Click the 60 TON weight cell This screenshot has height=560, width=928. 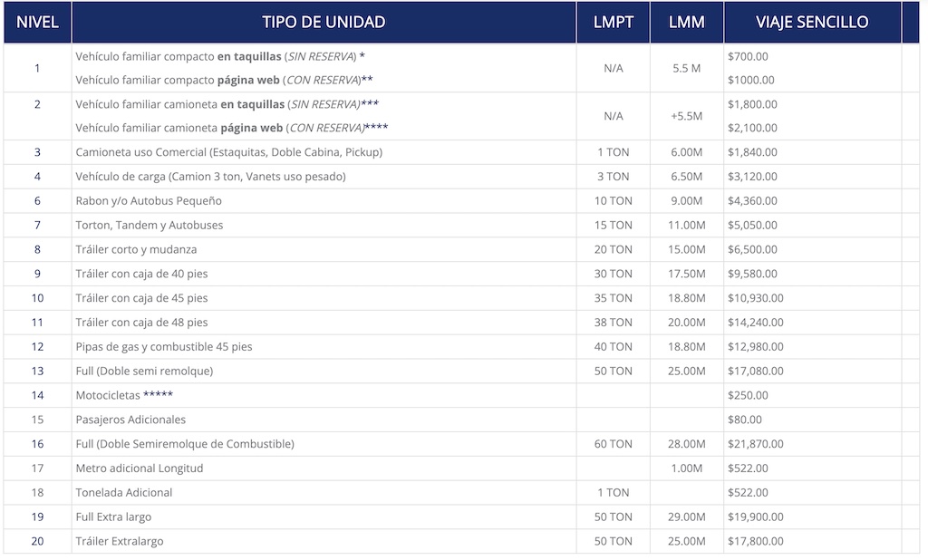(x=614, y=444)
